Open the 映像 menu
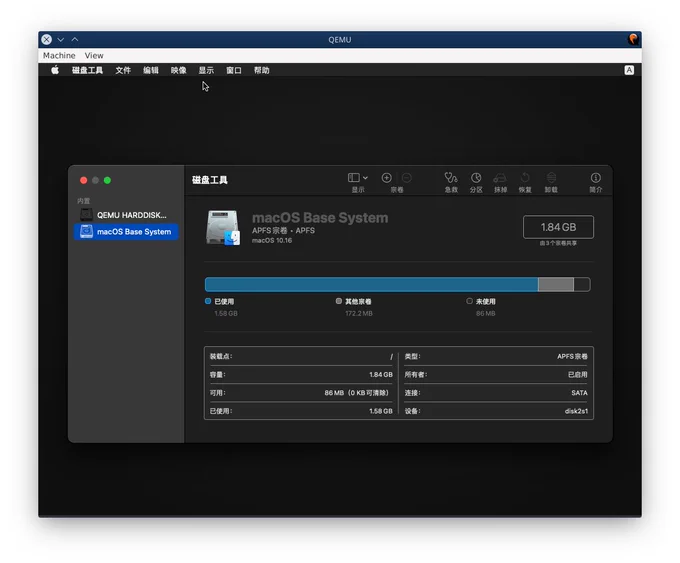The image size is (680, 563). click(x=179, y=70)
